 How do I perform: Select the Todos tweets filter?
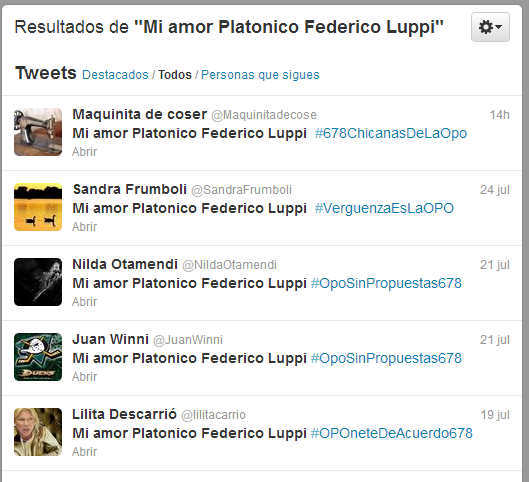pos(175,75)
